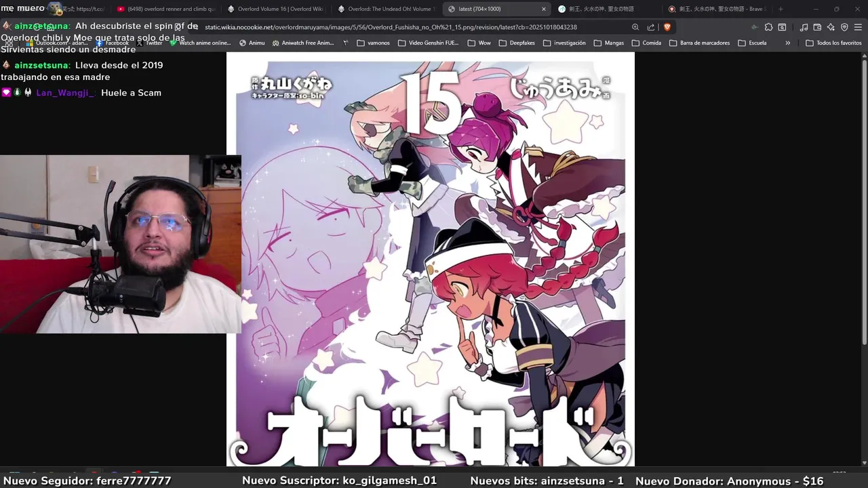Open the browser hamburger menu
The width and height of the screenshot is (868, 488).
(x=858, y=27)
